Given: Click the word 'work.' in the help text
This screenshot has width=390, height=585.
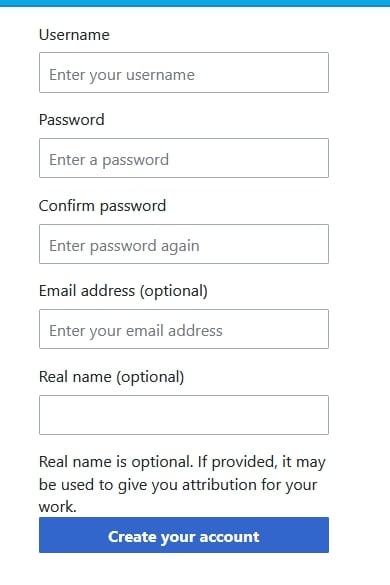Looking at the screenshot, I should tap(58, 507).
